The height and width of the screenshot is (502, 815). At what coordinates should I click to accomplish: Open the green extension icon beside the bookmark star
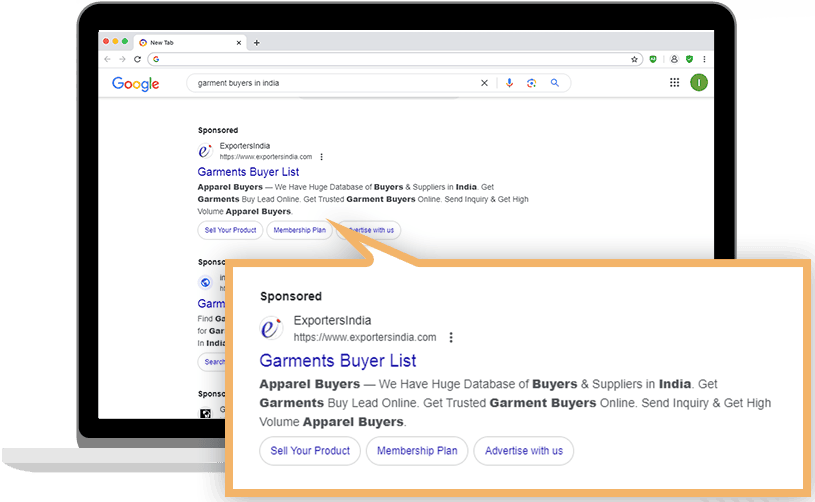coord(653,59)
